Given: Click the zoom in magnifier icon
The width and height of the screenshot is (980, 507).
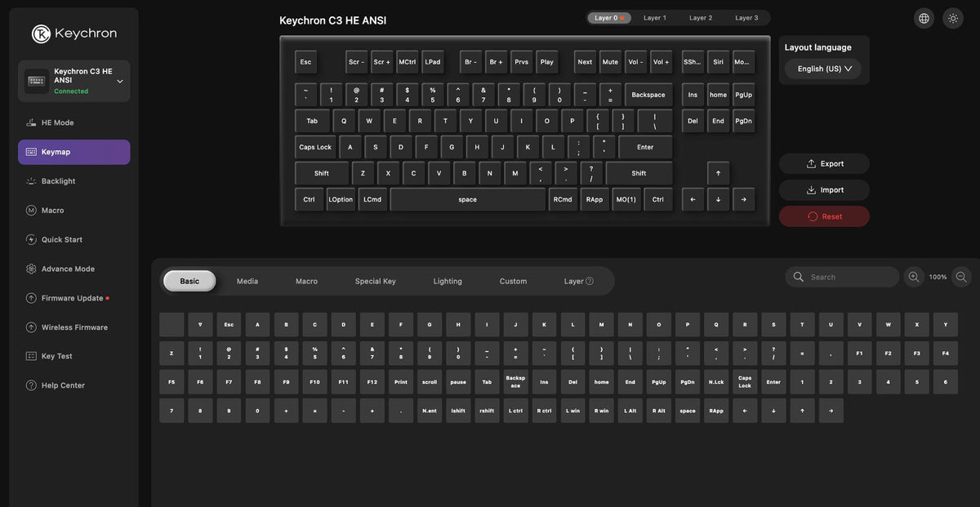Looking at the screenshot, I should [914, 277].
